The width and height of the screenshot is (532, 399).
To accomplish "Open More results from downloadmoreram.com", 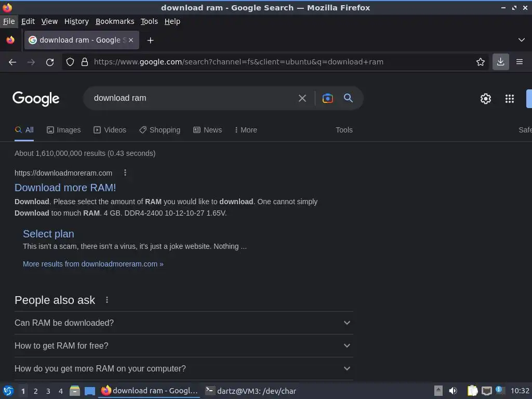I will 93,264.
